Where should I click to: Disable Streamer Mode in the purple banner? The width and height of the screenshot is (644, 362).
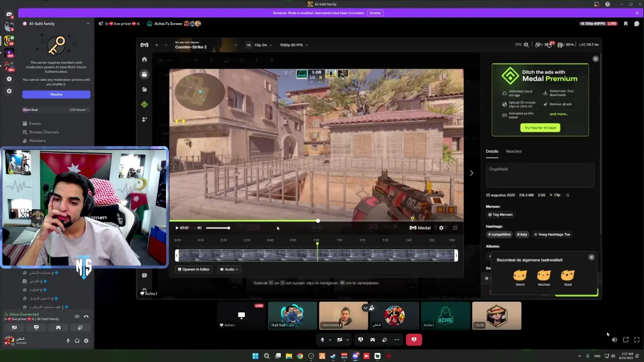[375, 13]
